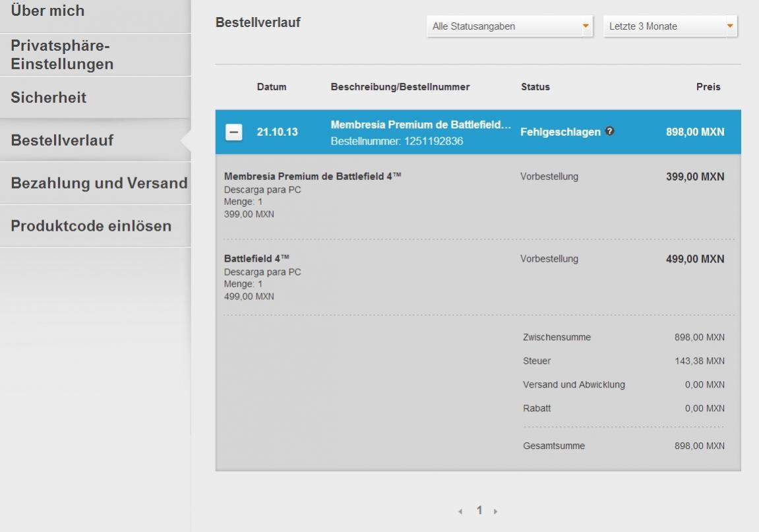Viewport: 759px width, 532px height.
Task: Click the Zwischensumme label
Action: 557,337
